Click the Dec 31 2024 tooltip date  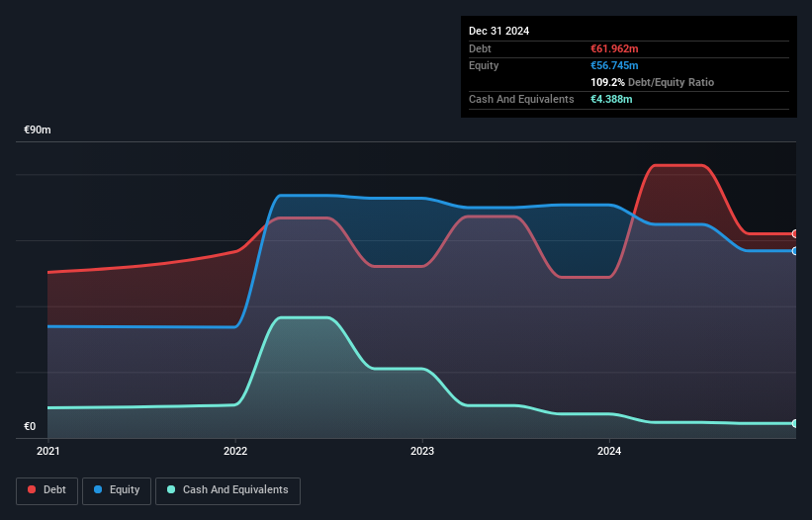coord(499,31)
